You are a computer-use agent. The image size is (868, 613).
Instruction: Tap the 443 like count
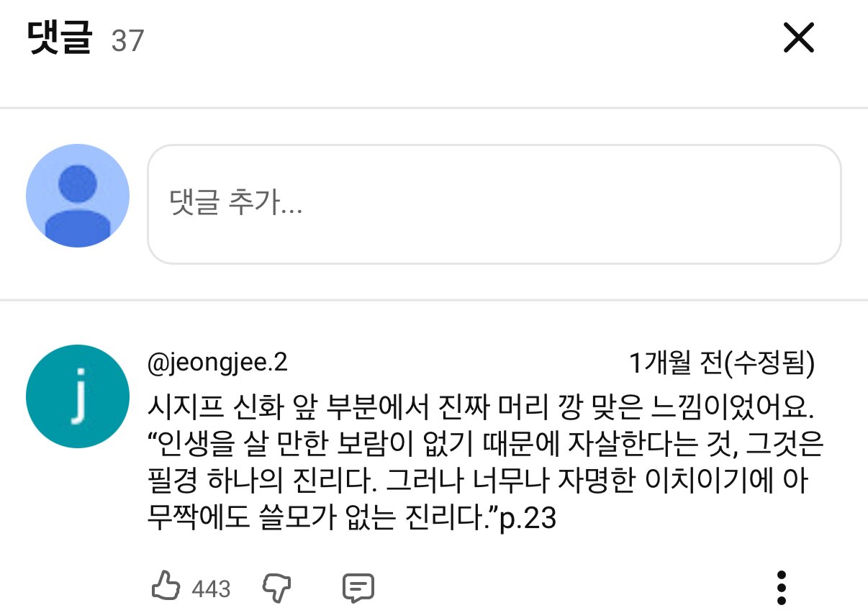click(211, 589)
